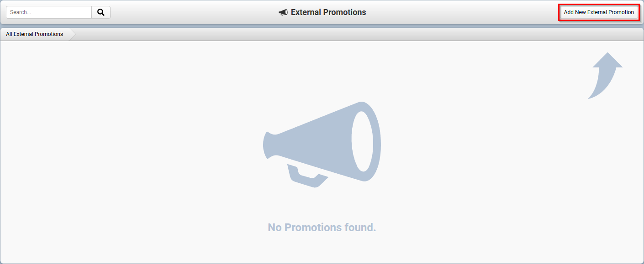Click the chevron tip of the breadcrumb

coord(73,34)
